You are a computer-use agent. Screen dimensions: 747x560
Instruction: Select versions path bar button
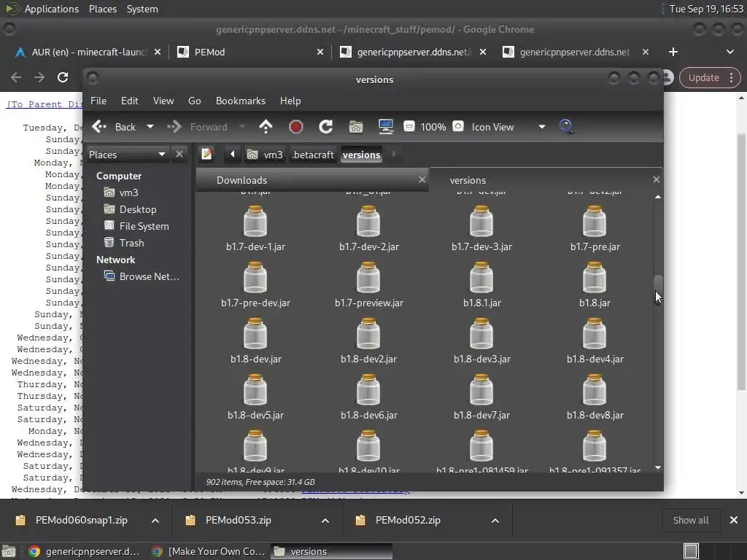point(362,155)
